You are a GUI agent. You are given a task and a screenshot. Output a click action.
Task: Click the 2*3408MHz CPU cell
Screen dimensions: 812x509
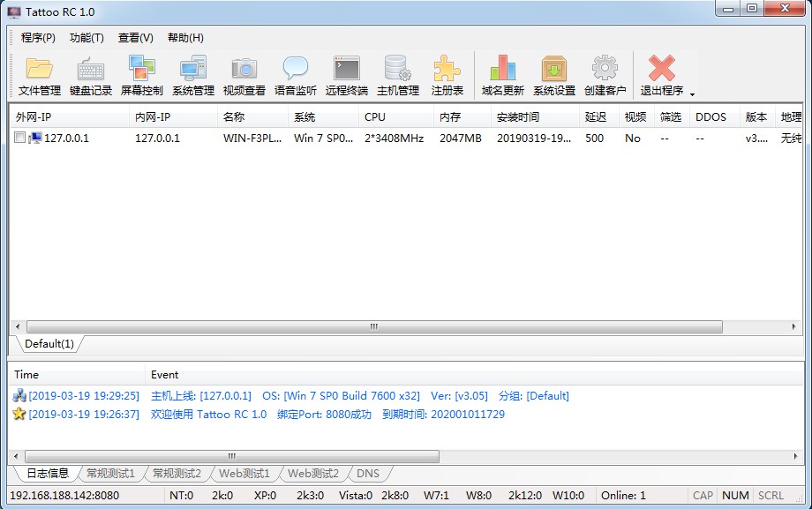pyautogui.click(x=395, y=138)
